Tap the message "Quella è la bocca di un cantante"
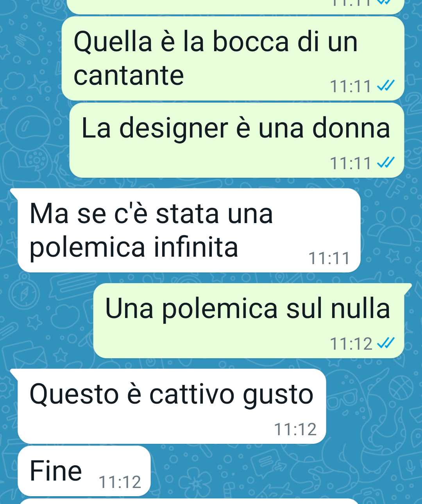The image size is (422, 504). coord(233,59)
